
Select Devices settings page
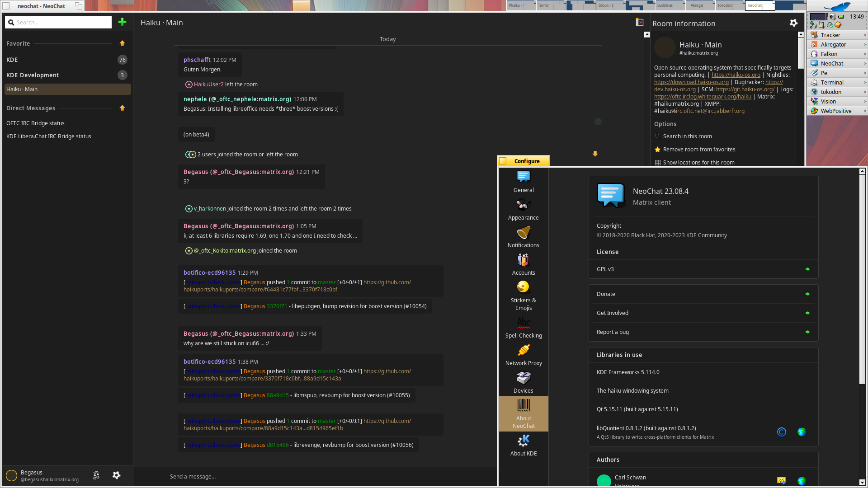tap(524, 383)
